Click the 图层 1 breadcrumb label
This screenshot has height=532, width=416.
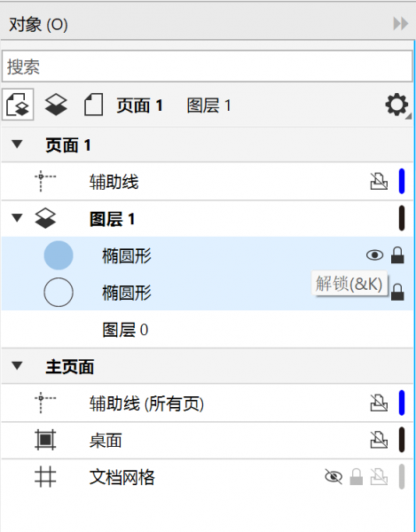click(208, 106)
